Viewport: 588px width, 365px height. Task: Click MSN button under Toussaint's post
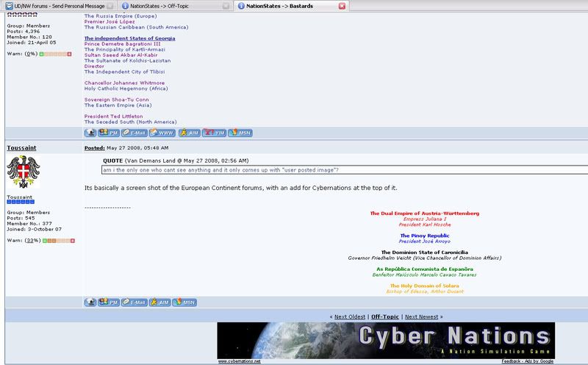coord(187,302)
